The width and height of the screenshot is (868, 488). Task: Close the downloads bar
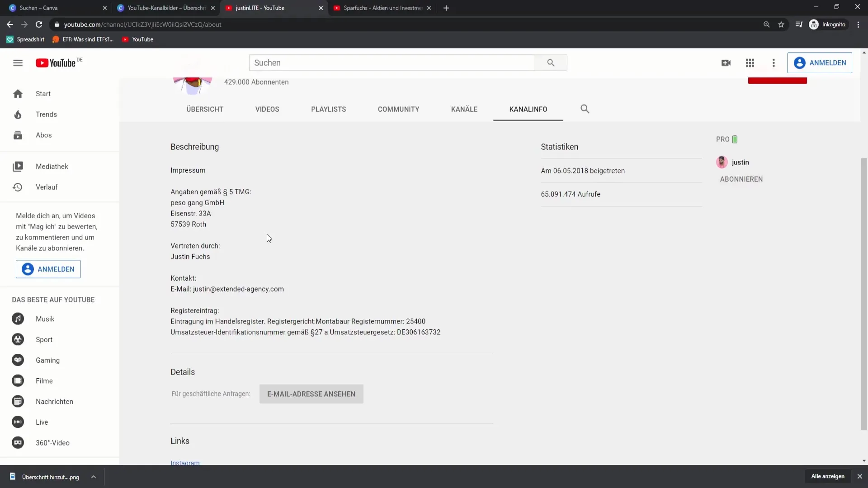[x=860, y=476]
